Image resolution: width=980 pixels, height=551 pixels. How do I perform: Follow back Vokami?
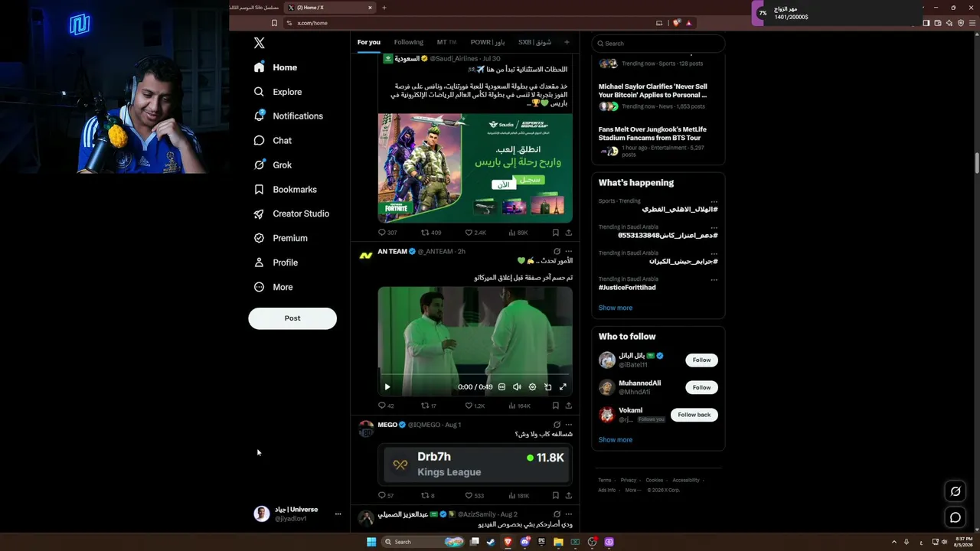coord(694,415)
